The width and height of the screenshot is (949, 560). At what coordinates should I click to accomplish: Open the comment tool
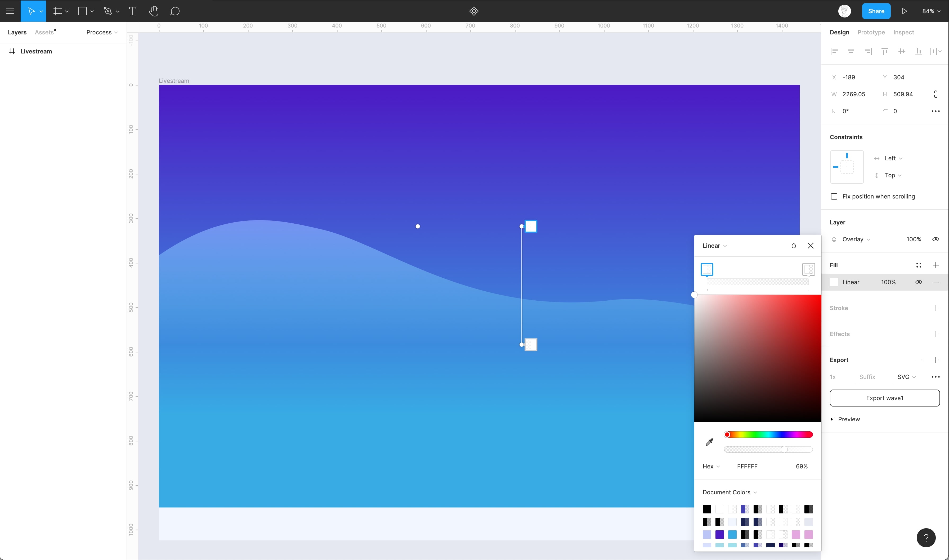click(x=175, y=11)
